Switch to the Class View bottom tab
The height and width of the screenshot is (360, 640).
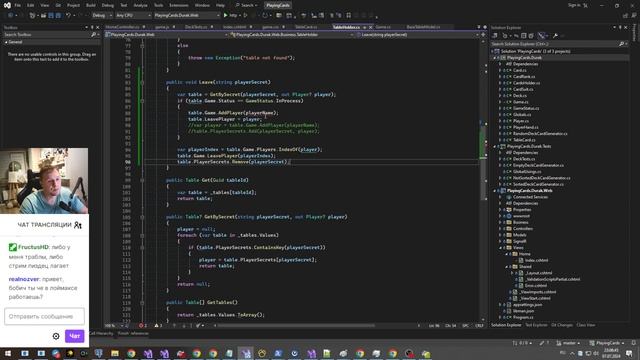pyautogui.click(x=585, y=325)
